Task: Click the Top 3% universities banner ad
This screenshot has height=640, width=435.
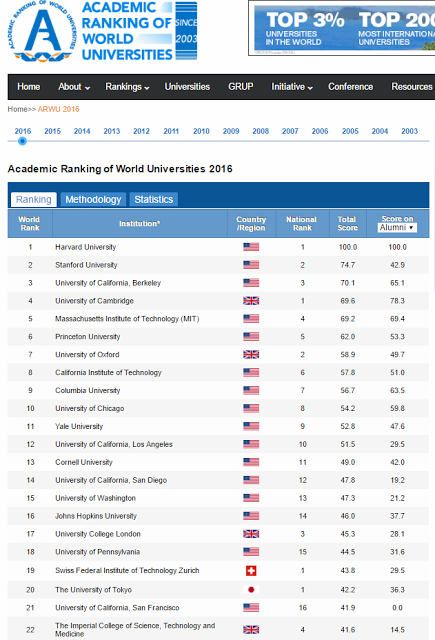Action: coord(344,28)
